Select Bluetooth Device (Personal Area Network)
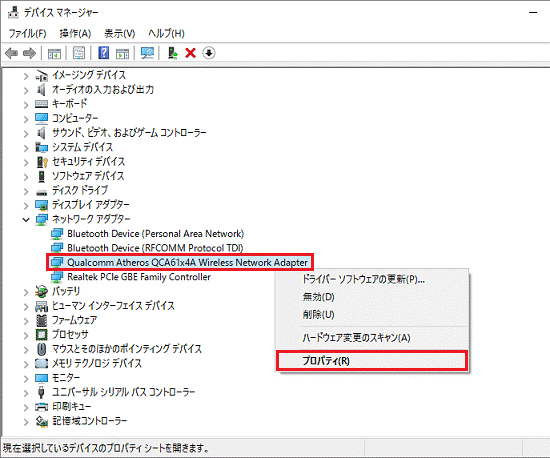The width and height of the screenshot is (550, 458). tap(155, 234)
